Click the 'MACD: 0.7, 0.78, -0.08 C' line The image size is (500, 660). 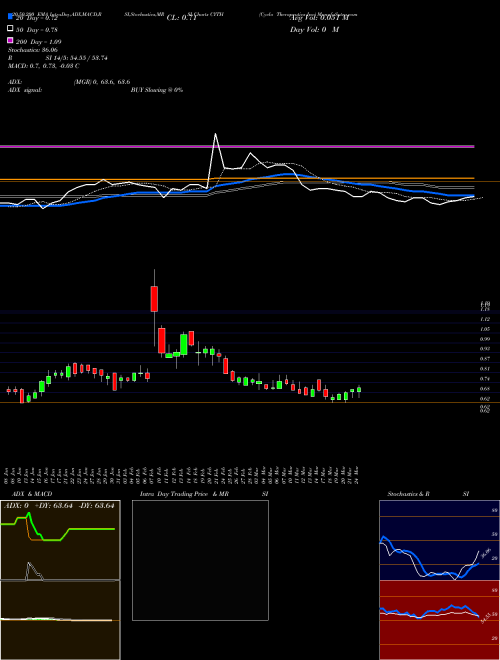pyautogui.click(x=44, y=66)
